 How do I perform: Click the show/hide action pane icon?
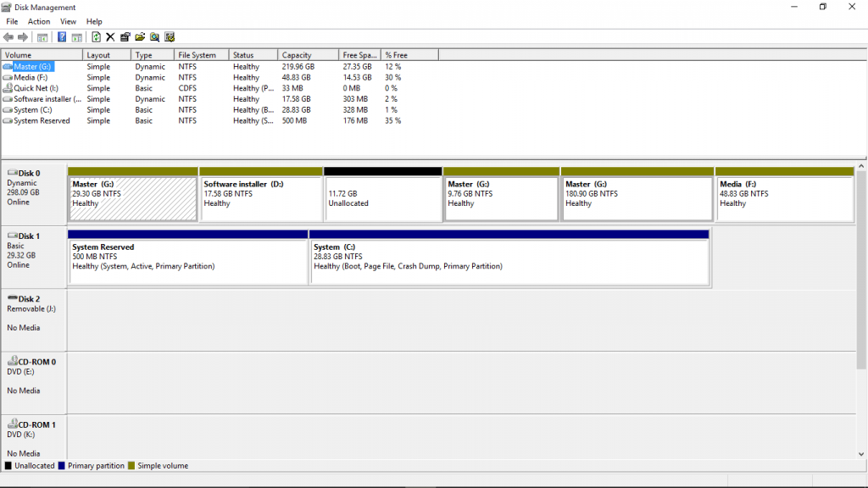(x=77, y=37)
